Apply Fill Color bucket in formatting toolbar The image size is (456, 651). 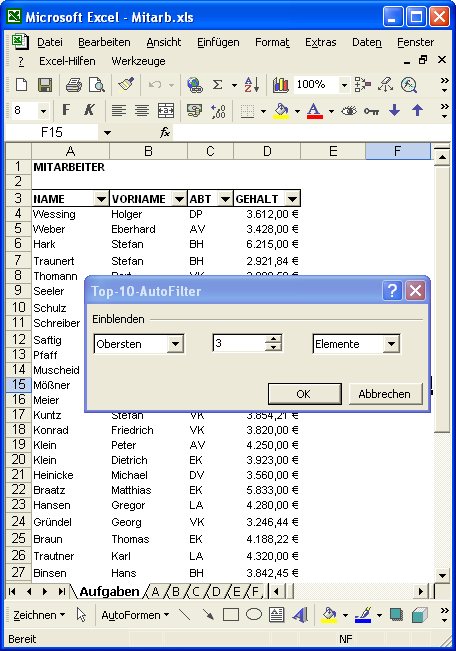tap(282, 111)
